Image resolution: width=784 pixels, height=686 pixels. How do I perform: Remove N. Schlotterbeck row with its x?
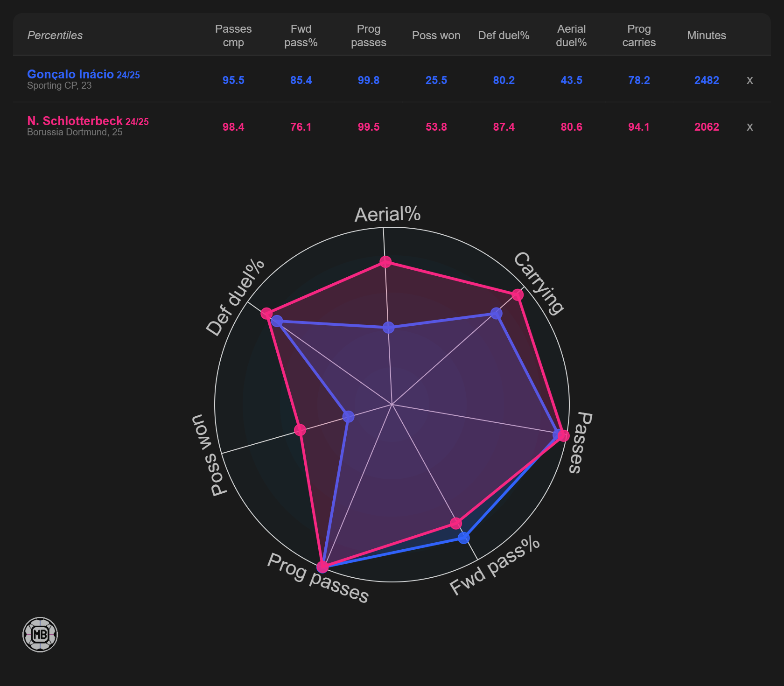coord(749,127)
